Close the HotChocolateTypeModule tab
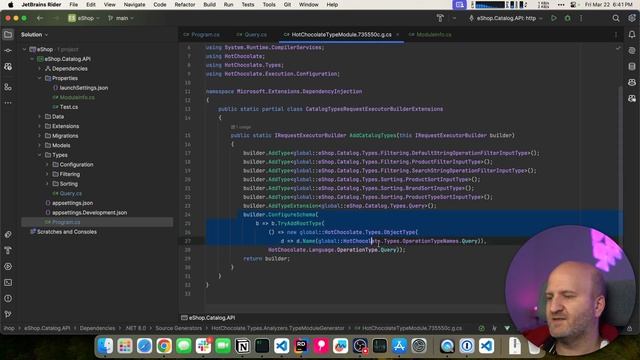 pyautogui.click(x=398, y=35)
